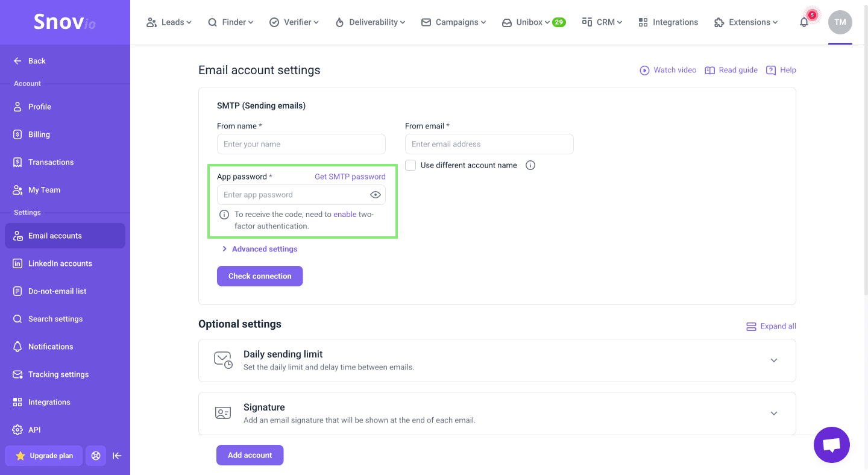Viewport: 868px width, 475px height.
Task: Click the info icon beside account name option
Action: coord(530,165)
